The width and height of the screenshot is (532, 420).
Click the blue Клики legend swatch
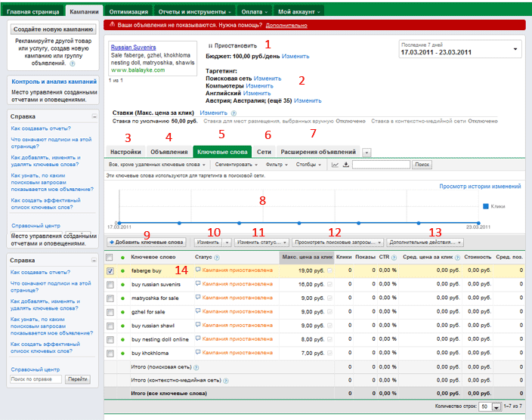tap(485, 205)
